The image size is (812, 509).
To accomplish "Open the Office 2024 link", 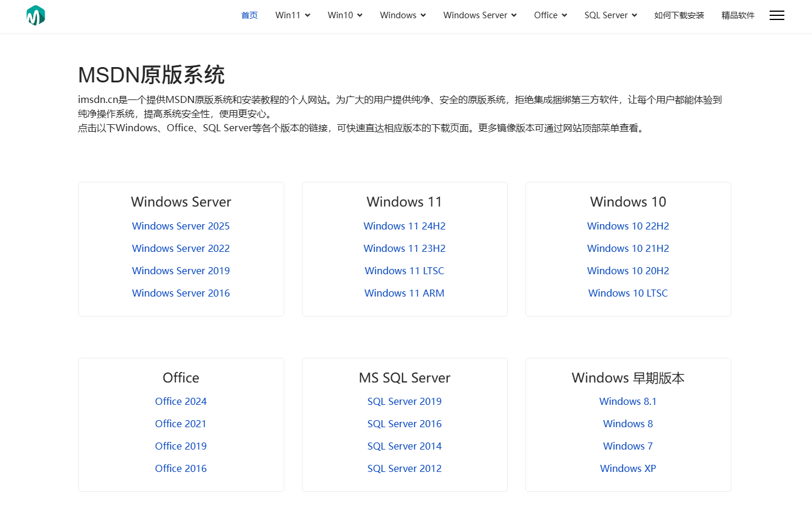I will (x=181, y=401).
